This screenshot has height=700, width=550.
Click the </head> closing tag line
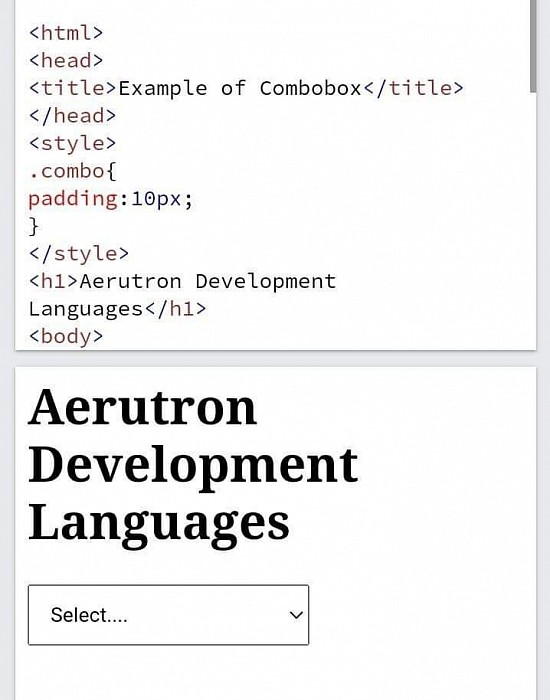pos(72,116)
